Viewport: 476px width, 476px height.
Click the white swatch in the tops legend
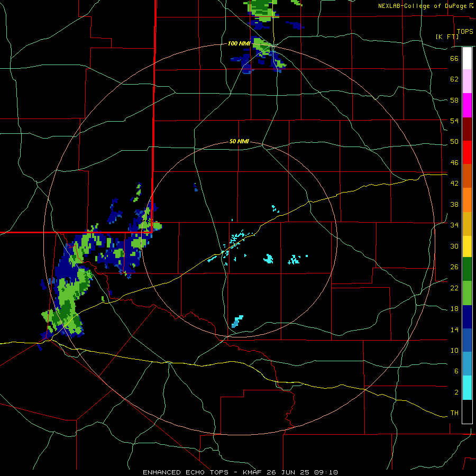pyautogui.click(x=467, y=58)
